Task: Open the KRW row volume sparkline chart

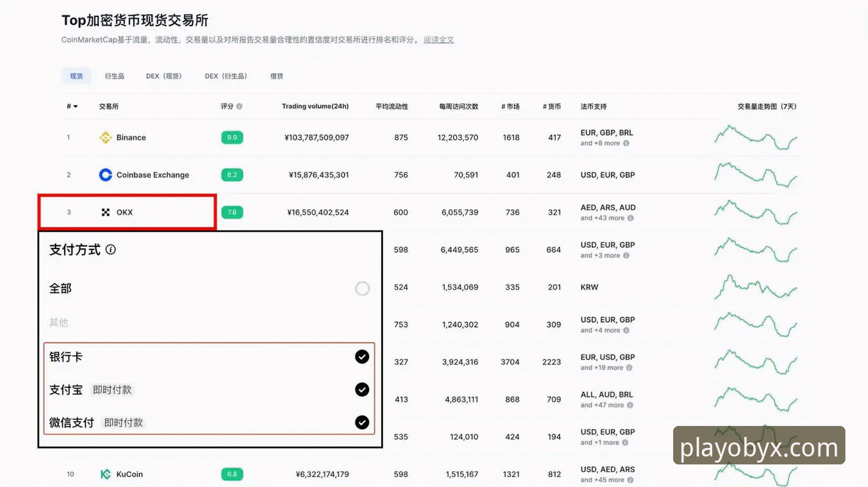Action: pos(756,287)
